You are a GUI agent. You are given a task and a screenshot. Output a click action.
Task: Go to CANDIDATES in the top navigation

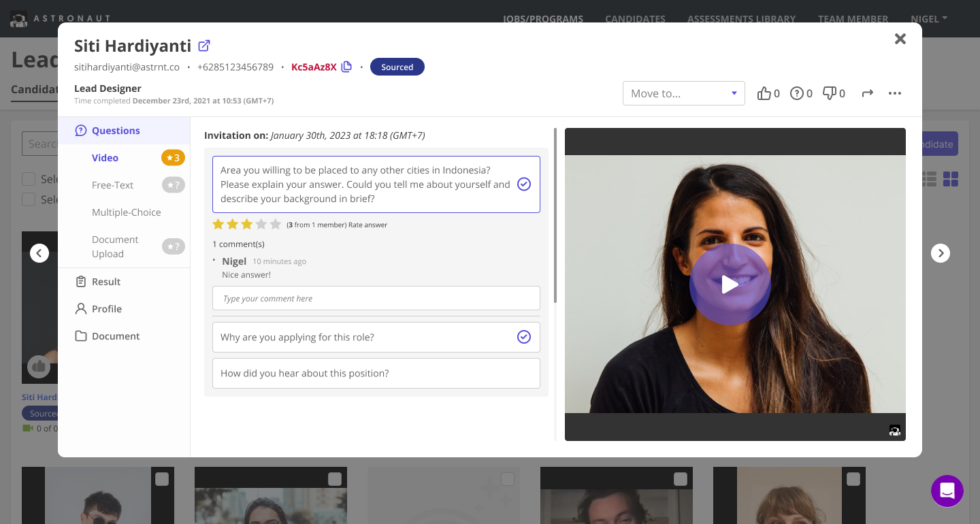click(x=636, y=19)
